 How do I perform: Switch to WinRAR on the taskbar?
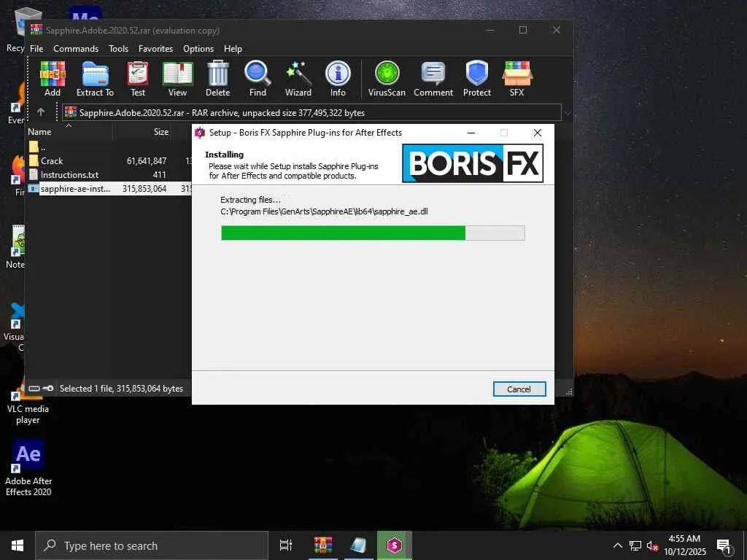pyautogui.click(x=322, y=545)
